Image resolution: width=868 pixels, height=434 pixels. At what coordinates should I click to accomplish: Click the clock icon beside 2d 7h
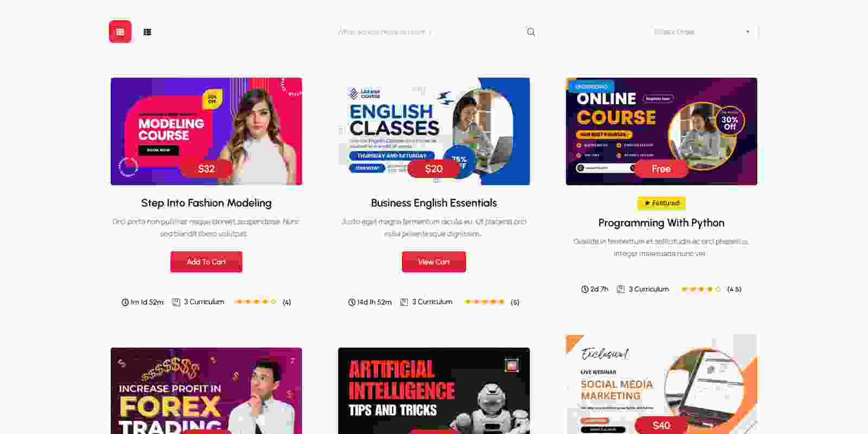[585, 289]
